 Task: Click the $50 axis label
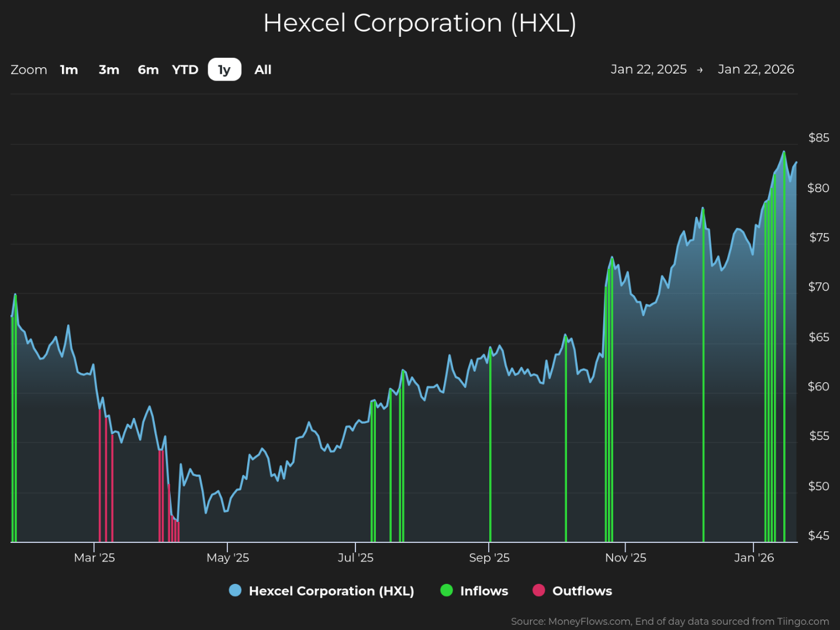(x=818, y=486)
